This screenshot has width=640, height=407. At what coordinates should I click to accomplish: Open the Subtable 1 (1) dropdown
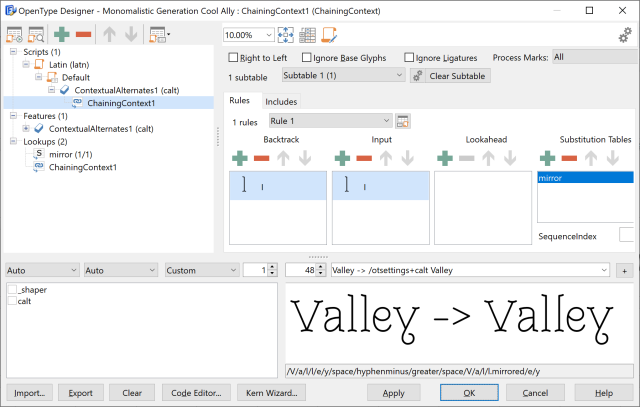[x=342, y=76]
